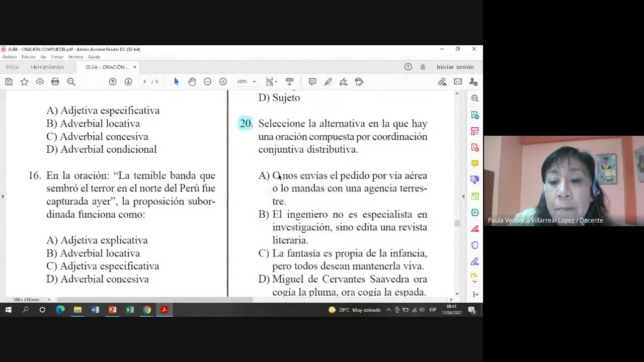The height and width of the screenshot is (362, 644).
Task: Open the Ver menu
Action: point(43,57)
